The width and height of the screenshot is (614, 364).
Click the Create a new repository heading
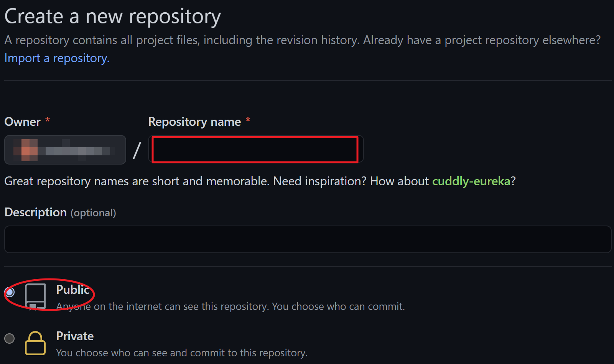click(x=113, y=16)
